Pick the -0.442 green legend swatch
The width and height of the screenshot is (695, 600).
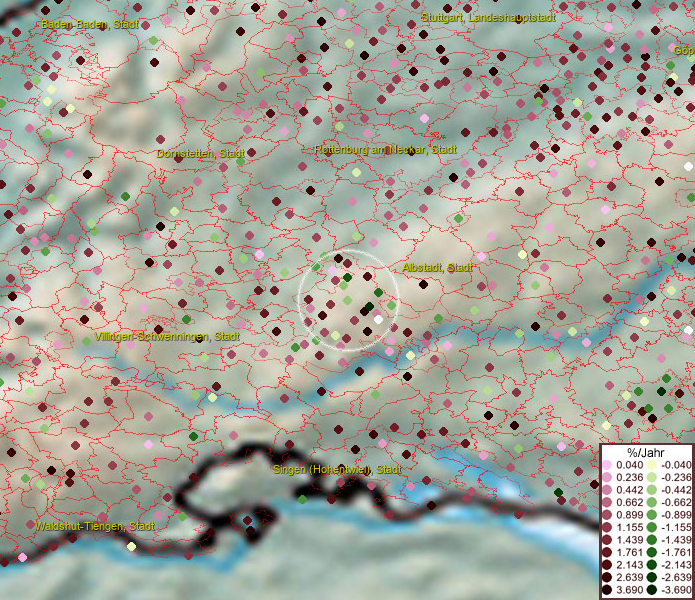652,490
